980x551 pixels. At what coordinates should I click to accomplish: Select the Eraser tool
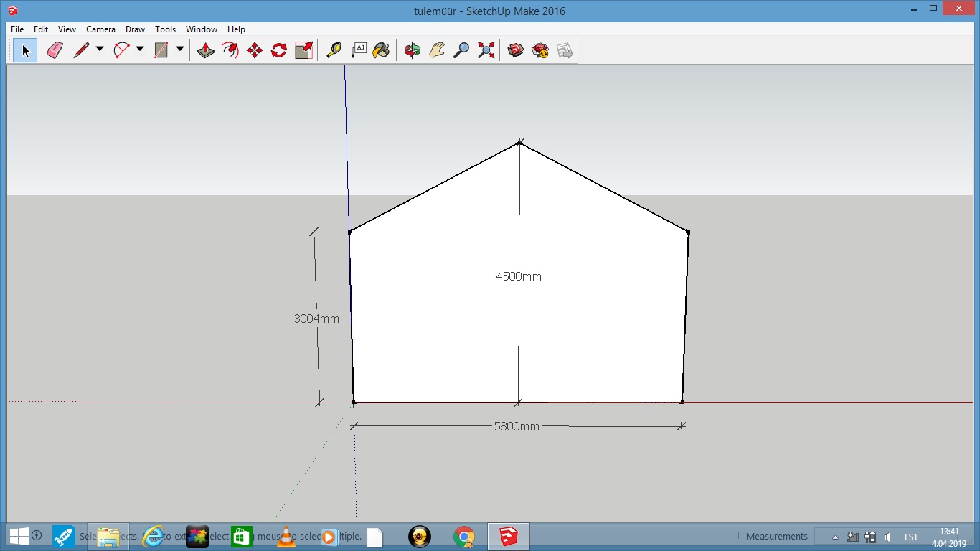tap(55, 50)
